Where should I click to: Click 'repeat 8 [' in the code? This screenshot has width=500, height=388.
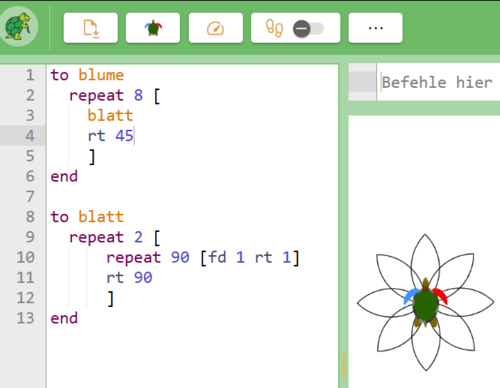point(115,95)
